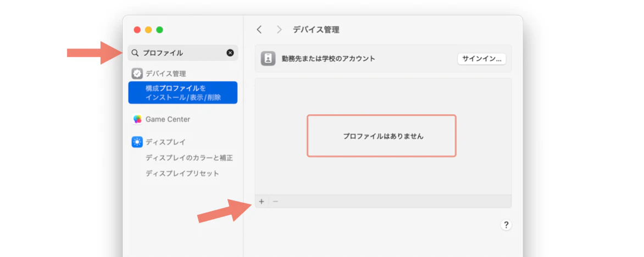Click the デバイス管理 checkmark badge icon
Image resolution: width=644 pixels, height=257 pixels.
click(x=137, y=74)
